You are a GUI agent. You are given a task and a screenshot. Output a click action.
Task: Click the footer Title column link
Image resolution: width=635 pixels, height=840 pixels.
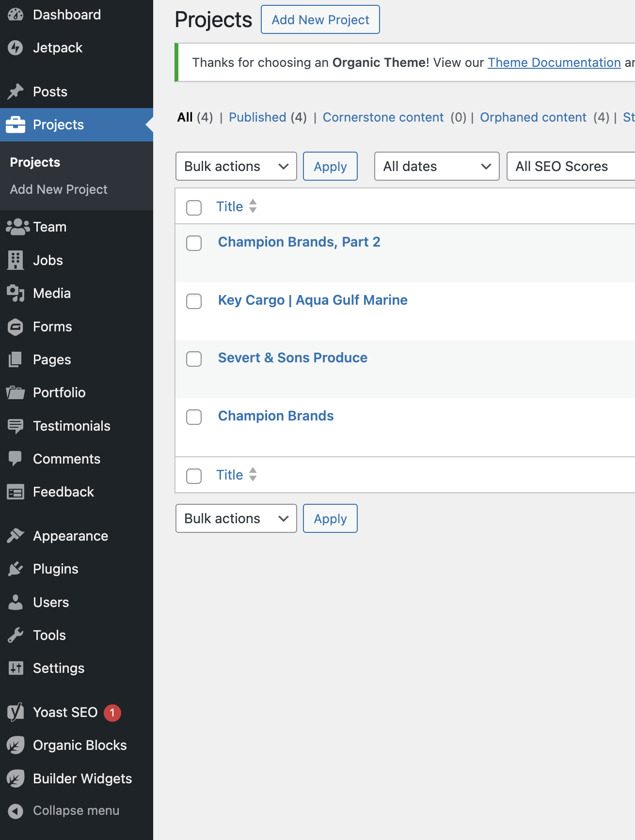229,475
